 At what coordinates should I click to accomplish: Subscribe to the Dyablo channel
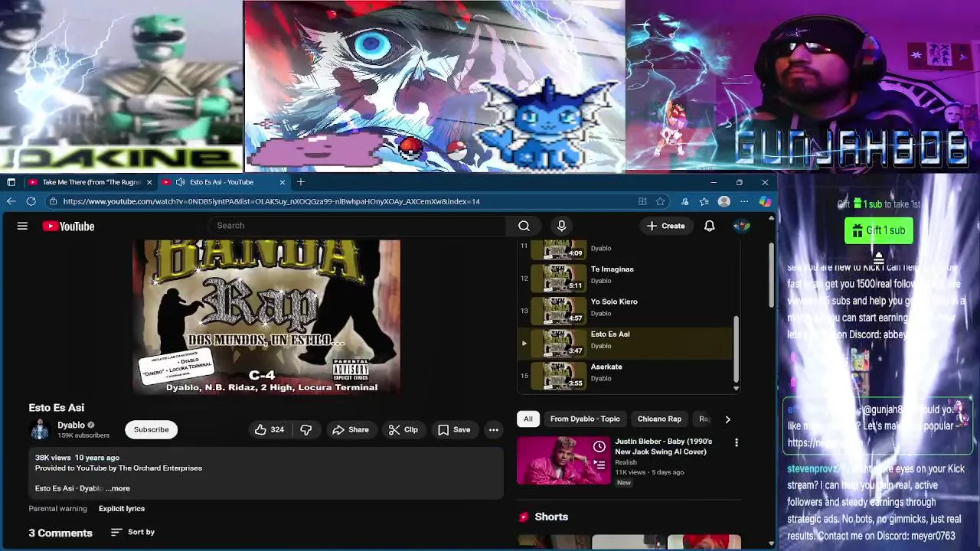[151, 429]
